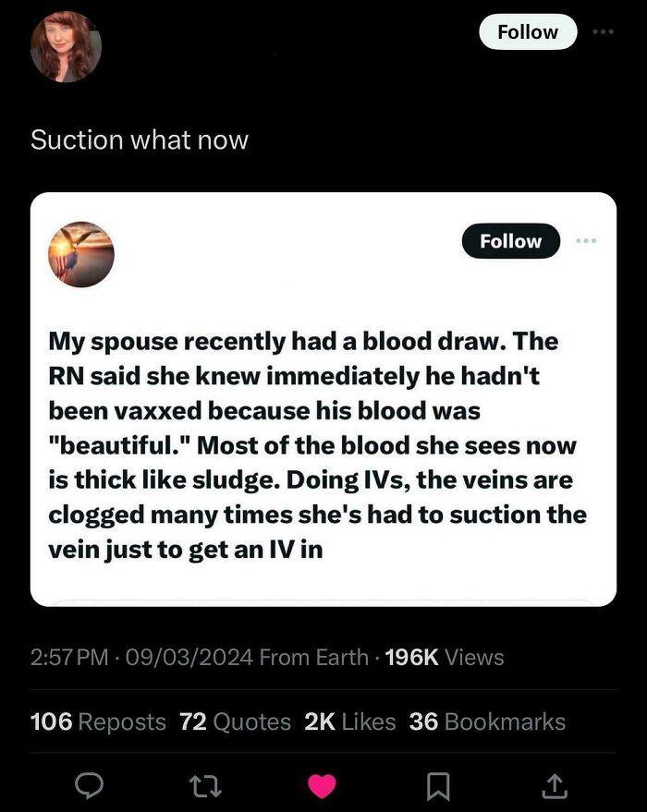647x812 pixels.
Task: Toggle follow for the main poster
Action: pyautogui.click(x=527, y=31)
